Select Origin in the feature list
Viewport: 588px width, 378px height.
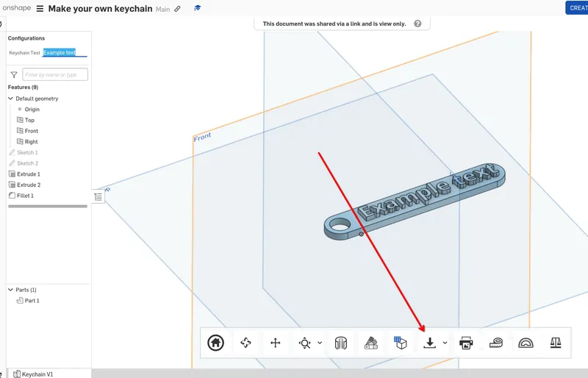click(32, 110)
